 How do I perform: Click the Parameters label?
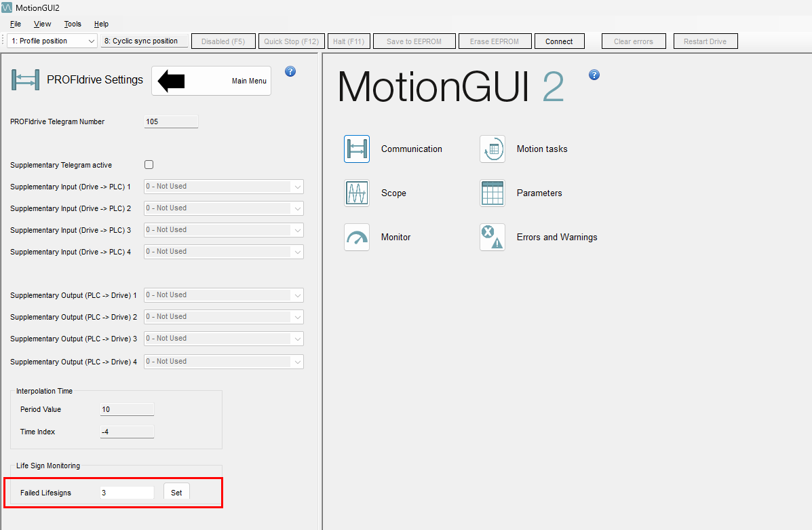point(539,193)
